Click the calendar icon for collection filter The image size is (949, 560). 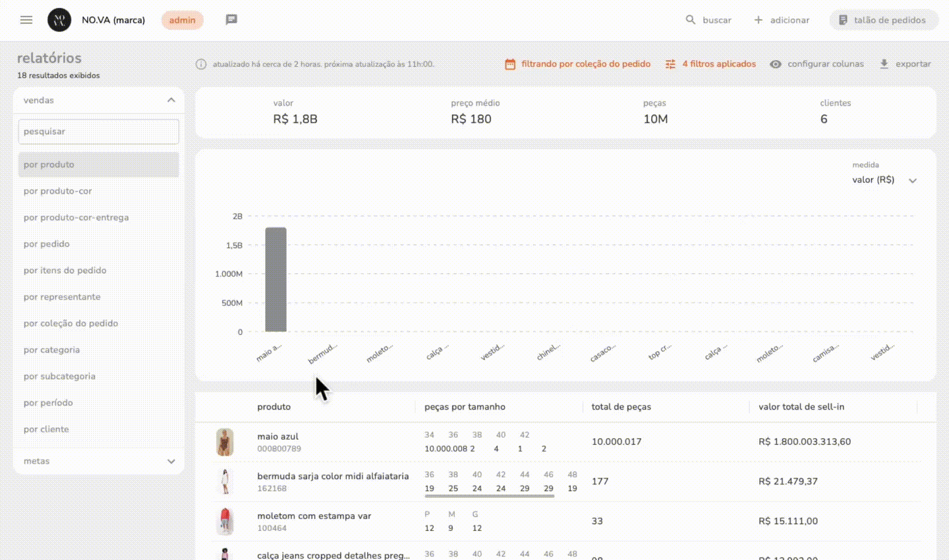pos(510,64)
